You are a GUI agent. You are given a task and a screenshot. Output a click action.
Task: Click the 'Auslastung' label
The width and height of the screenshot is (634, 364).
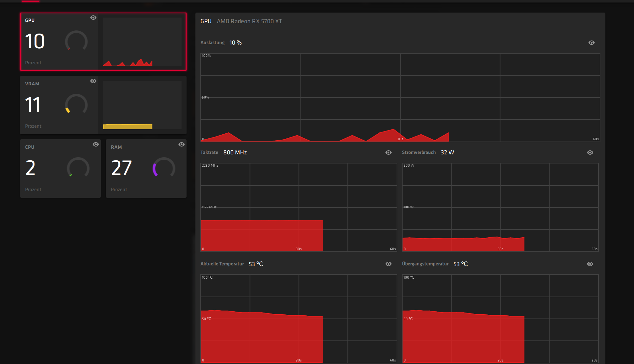point(213,43)
